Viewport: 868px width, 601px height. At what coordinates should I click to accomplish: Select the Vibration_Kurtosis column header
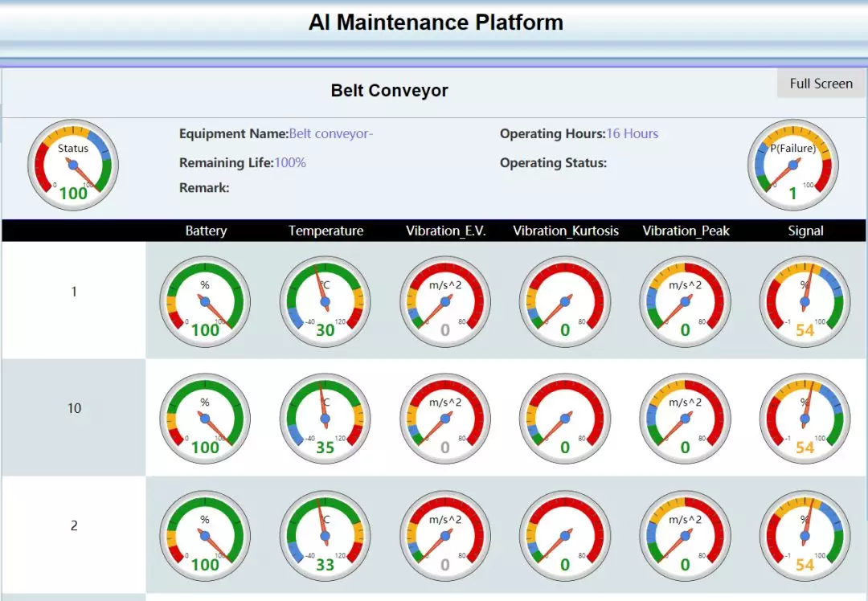[x=566, y=231]
